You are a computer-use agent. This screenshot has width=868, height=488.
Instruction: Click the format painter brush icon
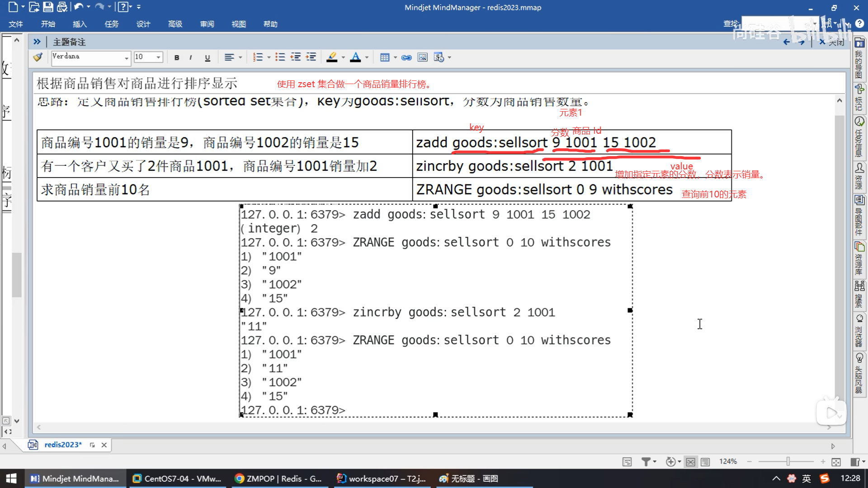38,57
